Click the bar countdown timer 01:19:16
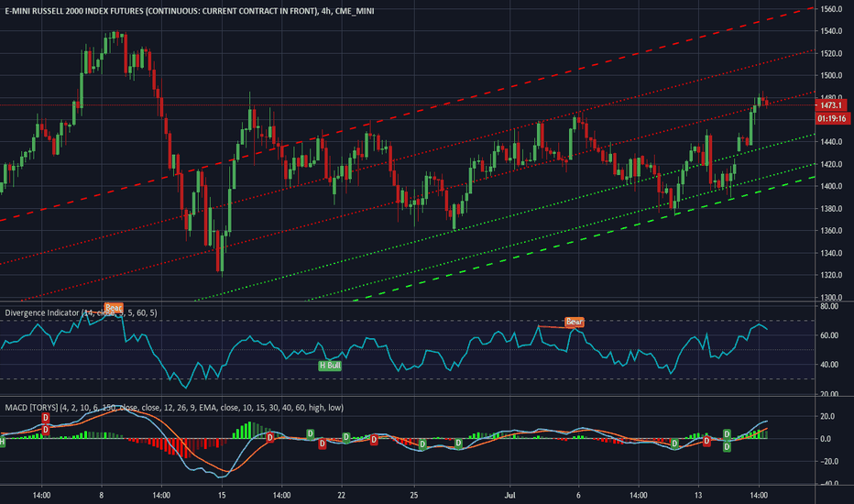 coord(832,119)
